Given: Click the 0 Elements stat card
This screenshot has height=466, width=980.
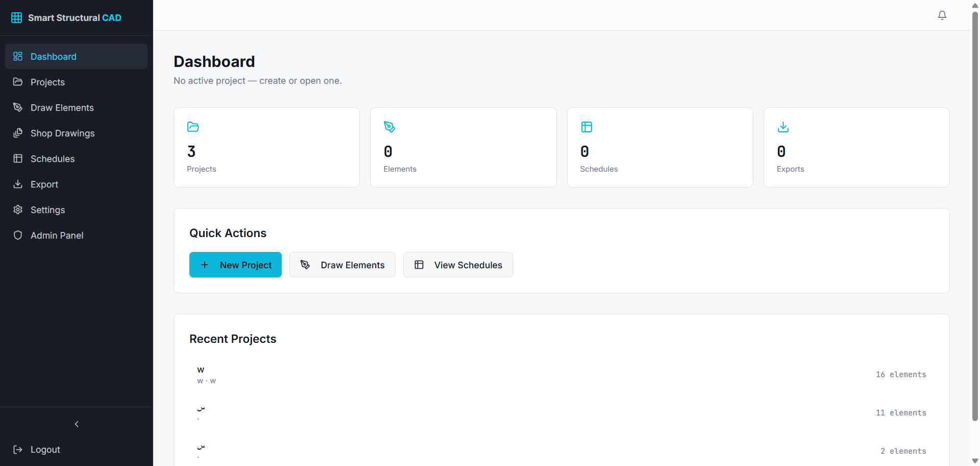Looking at the screenshot, I should tap(463, 147).
